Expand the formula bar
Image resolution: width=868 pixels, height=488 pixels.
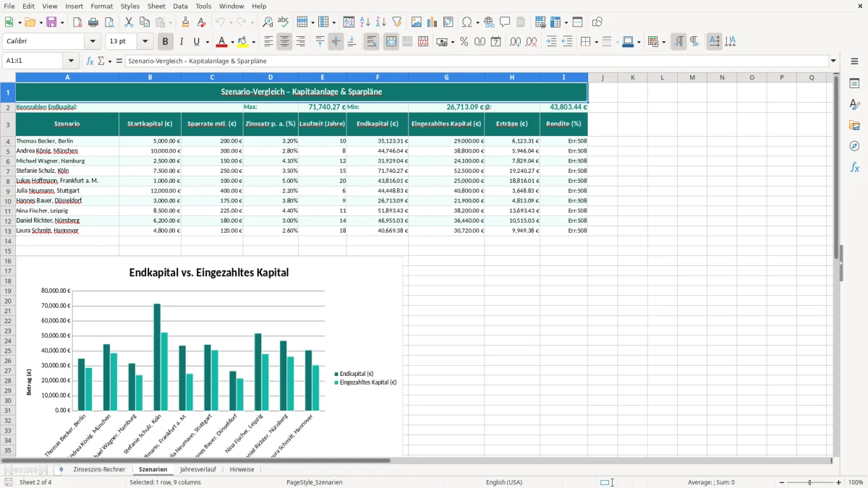point(833,61)
